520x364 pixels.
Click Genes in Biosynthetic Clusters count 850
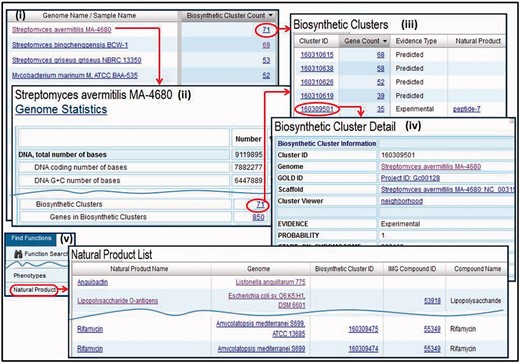click(258, 217)
